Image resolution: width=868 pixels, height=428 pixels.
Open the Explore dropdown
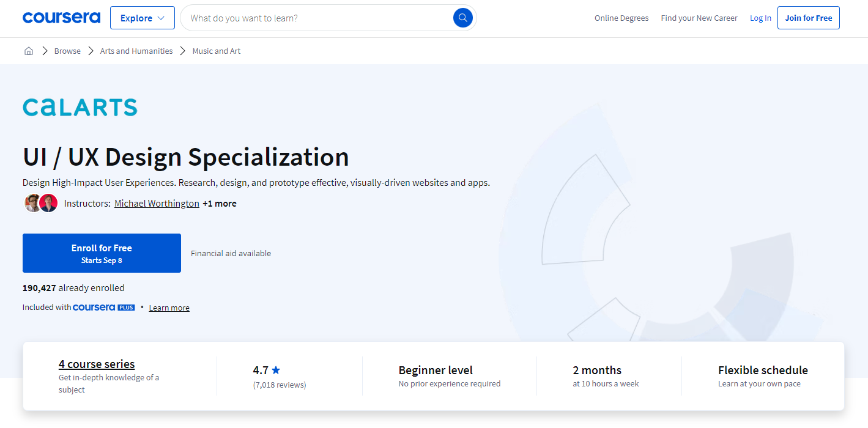click(142, 17)
